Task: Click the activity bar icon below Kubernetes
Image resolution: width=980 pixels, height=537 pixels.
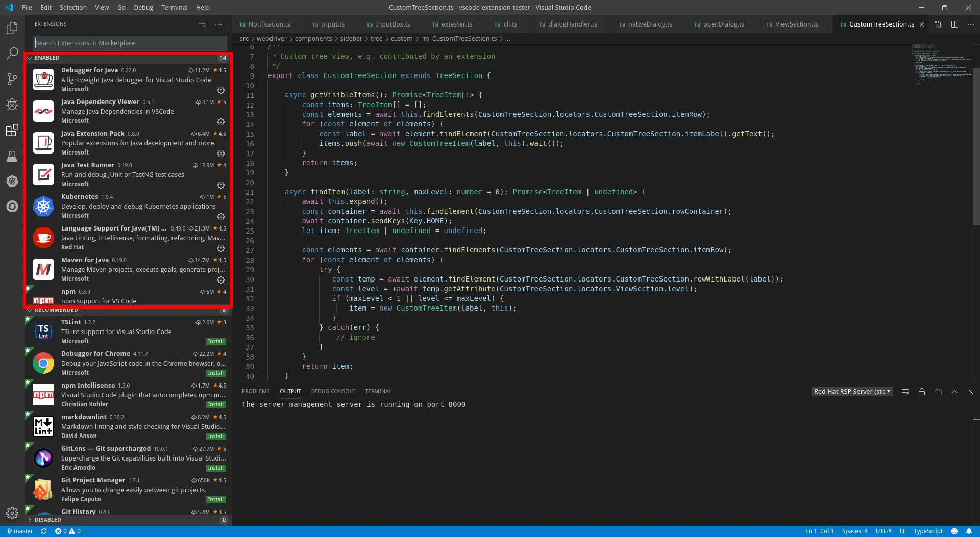Action: (x=12, y=207)
